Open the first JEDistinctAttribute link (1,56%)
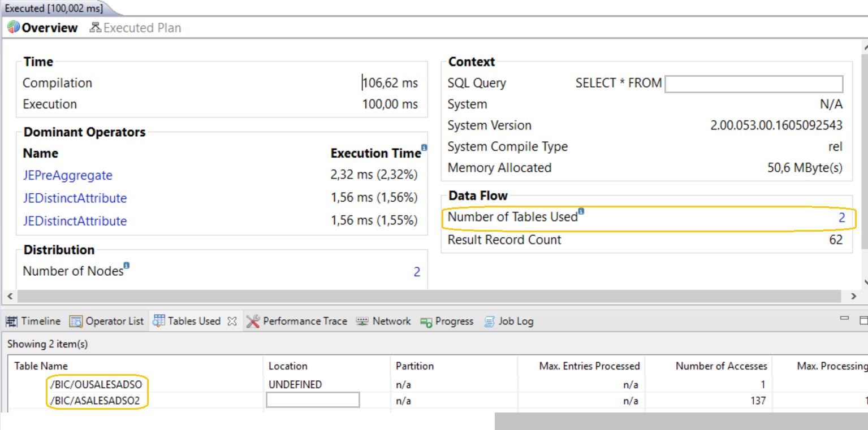Viewport: 868px width, 430px height. (x=75, y=198)
